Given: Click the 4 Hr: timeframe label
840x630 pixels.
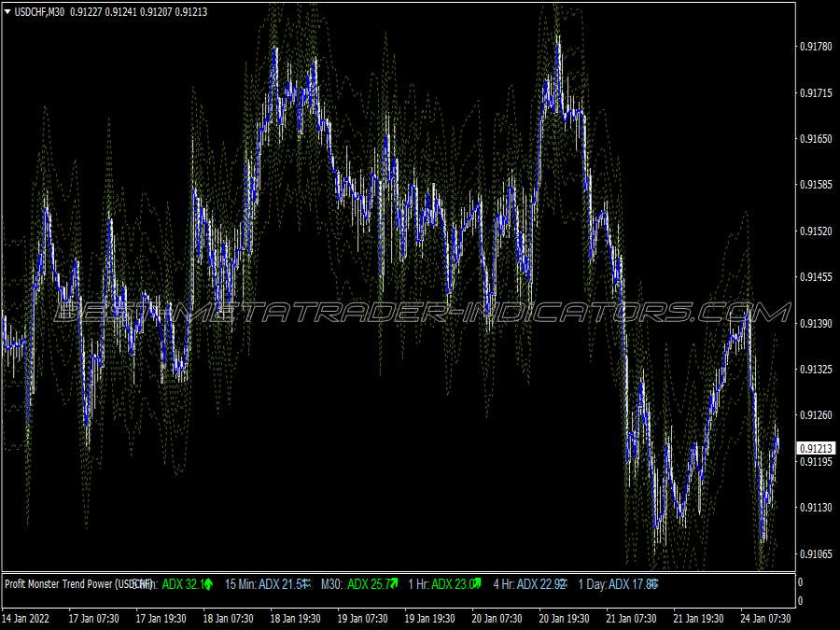Looking at the screenshot, I should click(x=504, y=584).
